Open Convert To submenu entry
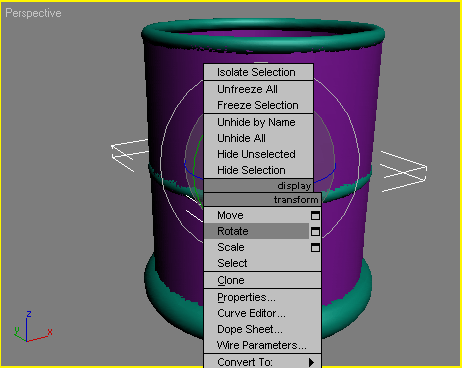This screenshot has height=368, width=462. click(263, 362)
